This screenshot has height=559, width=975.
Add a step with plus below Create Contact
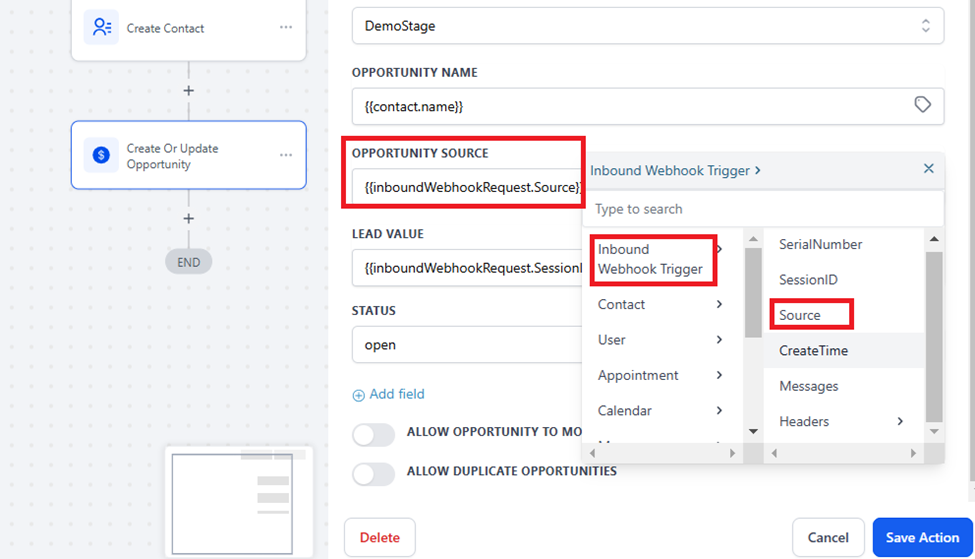(188, 91)
